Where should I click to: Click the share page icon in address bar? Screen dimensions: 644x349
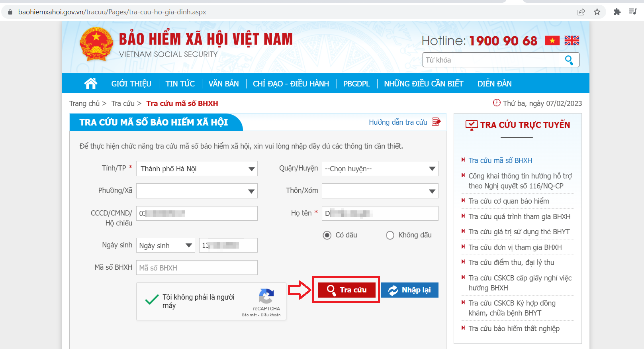tap(581, 12)
